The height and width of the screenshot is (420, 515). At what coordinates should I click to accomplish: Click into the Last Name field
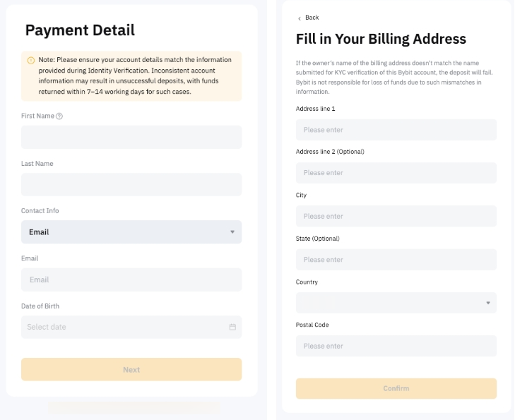click(x=131, y=184)
